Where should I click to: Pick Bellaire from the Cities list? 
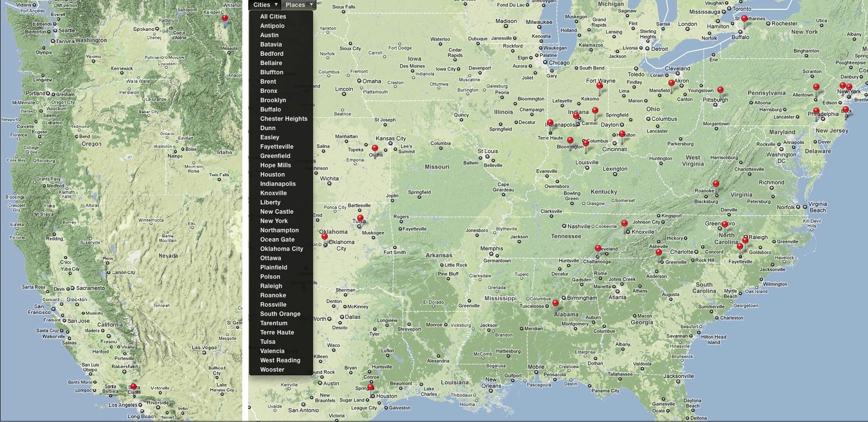(271, 63)
